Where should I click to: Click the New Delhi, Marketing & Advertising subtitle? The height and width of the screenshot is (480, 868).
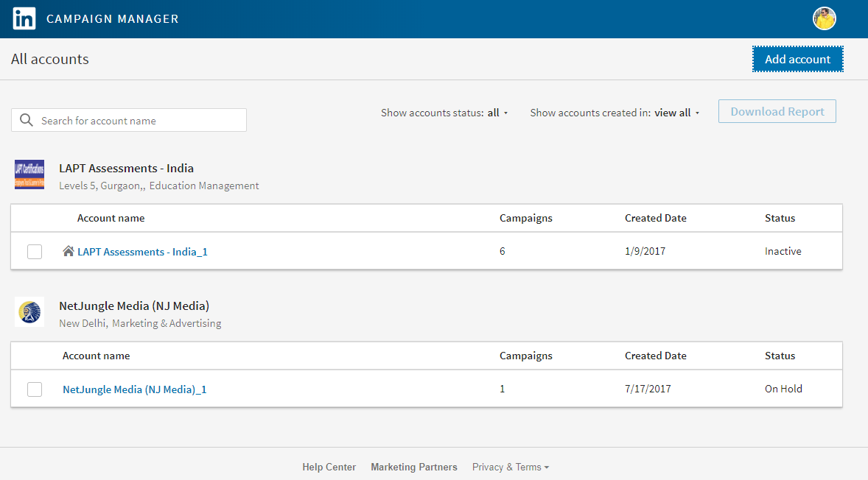140,323
